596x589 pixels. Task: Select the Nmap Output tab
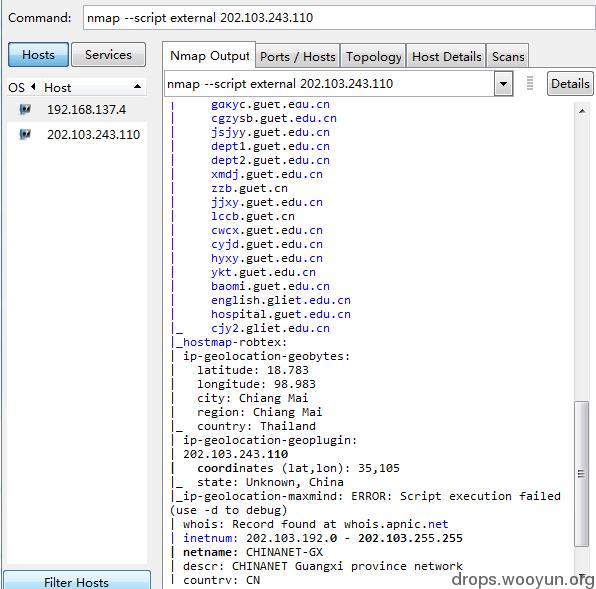click(x=209, y=56)
